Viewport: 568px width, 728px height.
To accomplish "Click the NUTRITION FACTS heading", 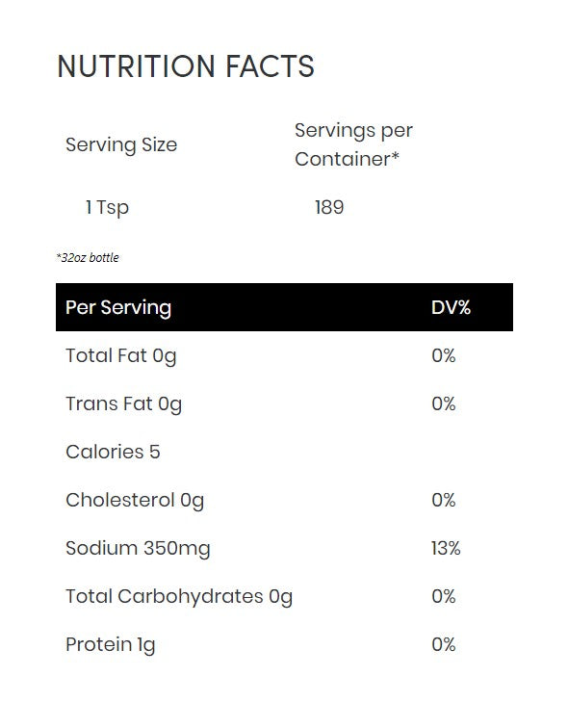I will (186, 65).
